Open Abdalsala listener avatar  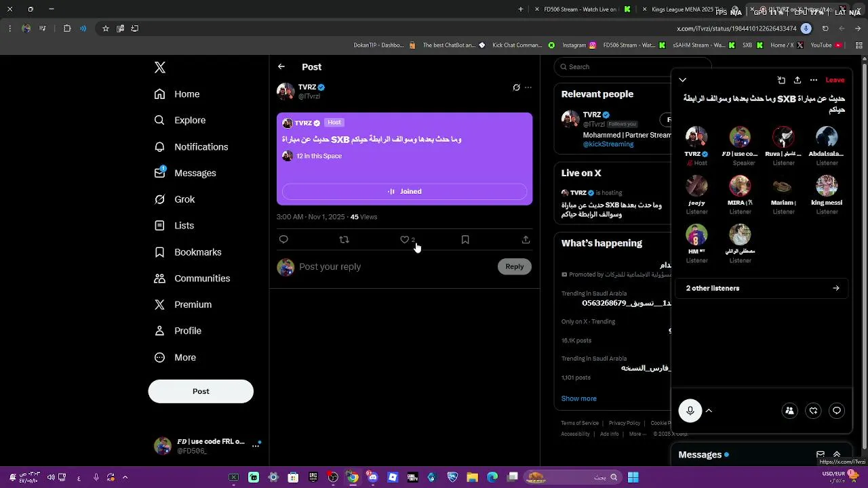click(827, 137)
